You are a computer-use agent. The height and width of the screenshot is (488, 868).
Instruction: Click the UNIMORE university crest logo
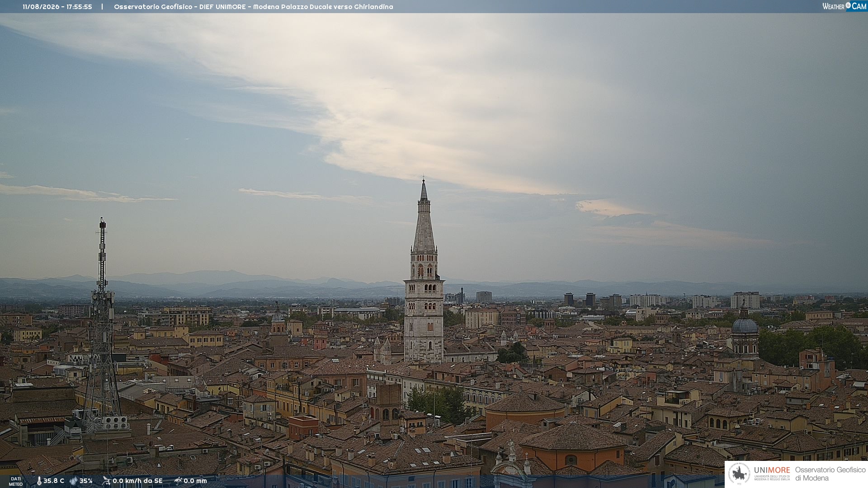pyautogui.click(x=739, y=474)
